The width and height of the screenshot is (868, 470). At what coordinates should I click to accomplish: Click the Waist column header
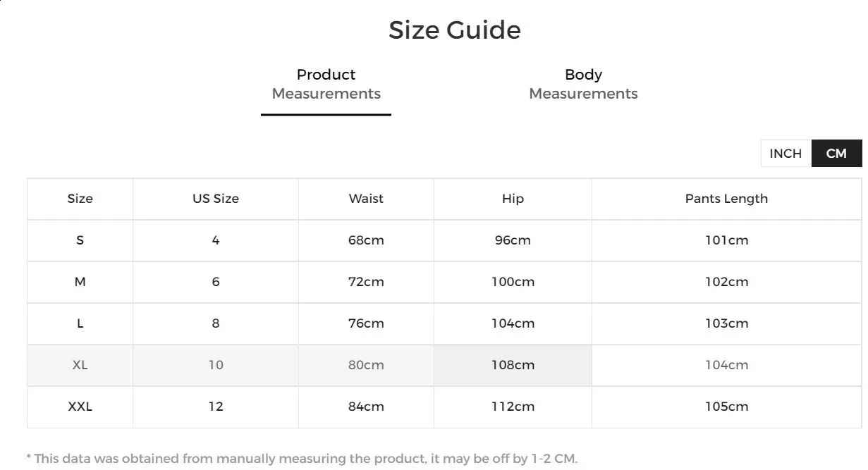366,199
